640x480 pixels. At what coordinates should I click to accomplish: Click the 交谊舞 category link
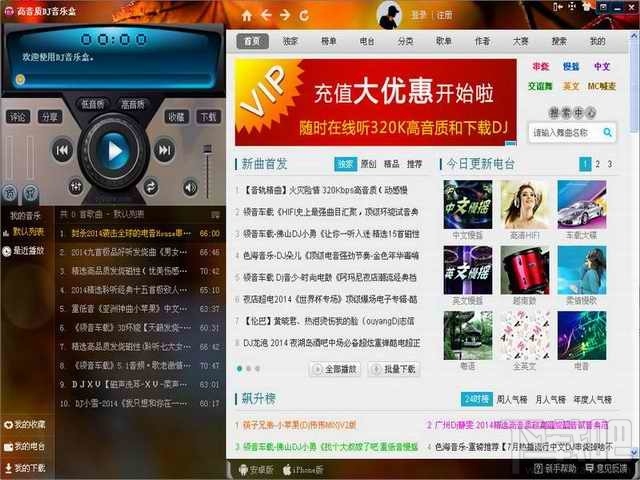pos(540,86)
